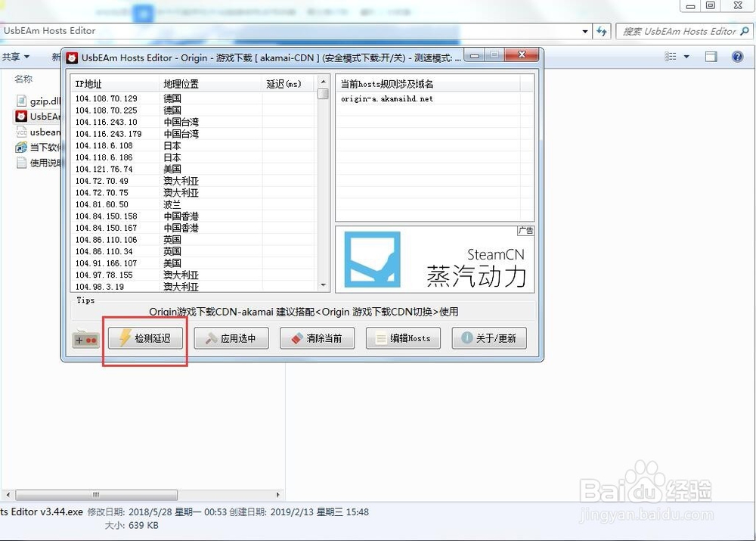Click Explorer horizontal scroll left arrow
Viewport: 756px width, 541px height.
click(8, 495)
